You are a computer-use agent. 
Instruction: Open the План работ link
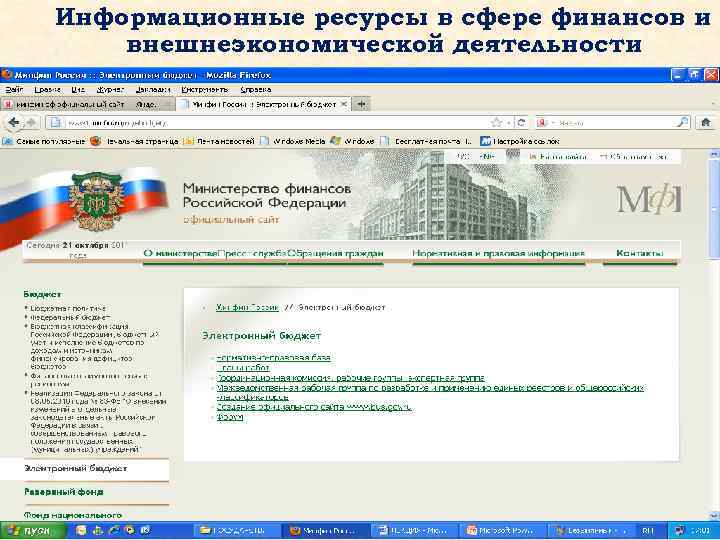[x=243, y=367]
